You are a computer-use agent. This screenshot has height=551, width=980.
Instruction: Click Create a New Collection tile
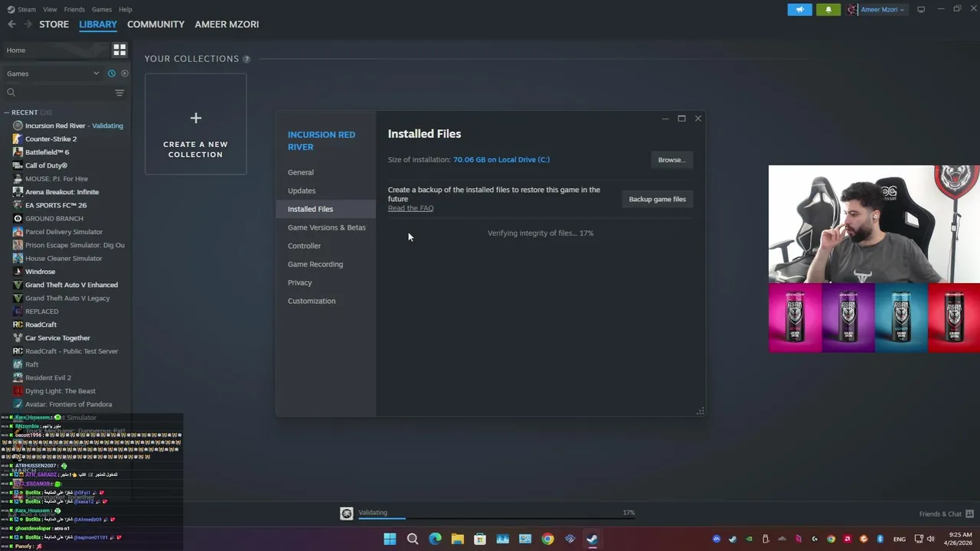tap(195, 124)
